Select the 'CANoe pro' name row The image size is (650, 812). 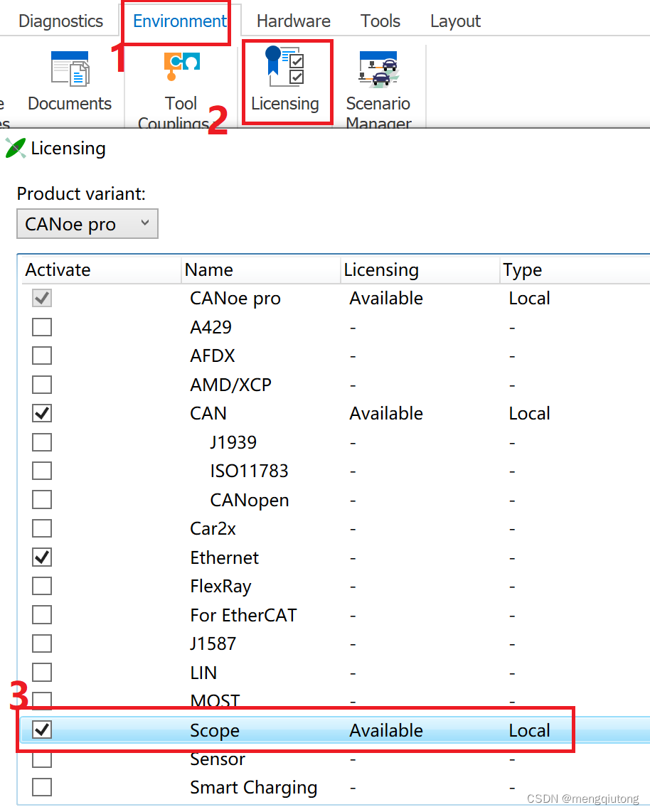pyautogui.click(x=235, y=299)
